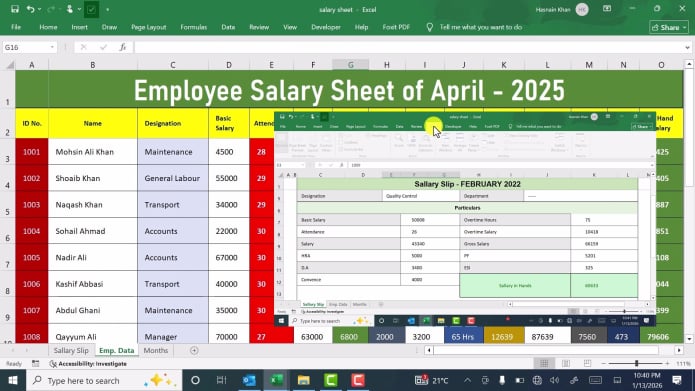Screen dimensions: 695x391
Task: Click the Designation column header cell
Action: click(x=173, y=123)
